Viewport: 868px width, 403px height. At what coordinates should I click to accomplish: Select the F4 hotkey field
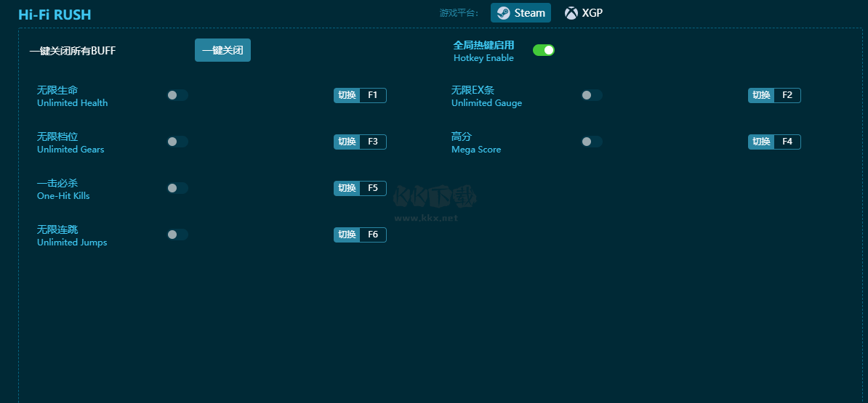point(787,142)
